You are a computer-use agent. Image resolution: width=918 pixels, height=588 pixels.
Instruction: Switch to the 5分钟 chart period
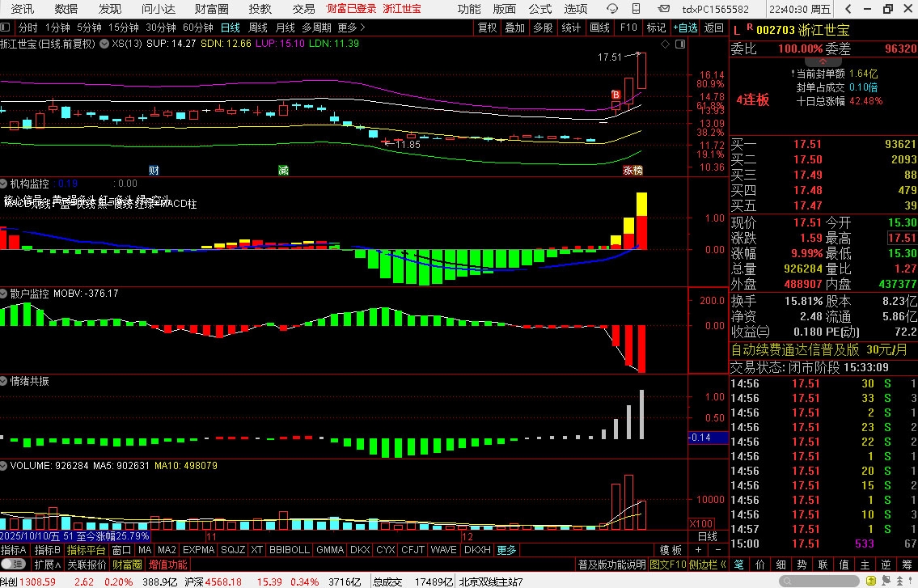(x=89, y=27)
